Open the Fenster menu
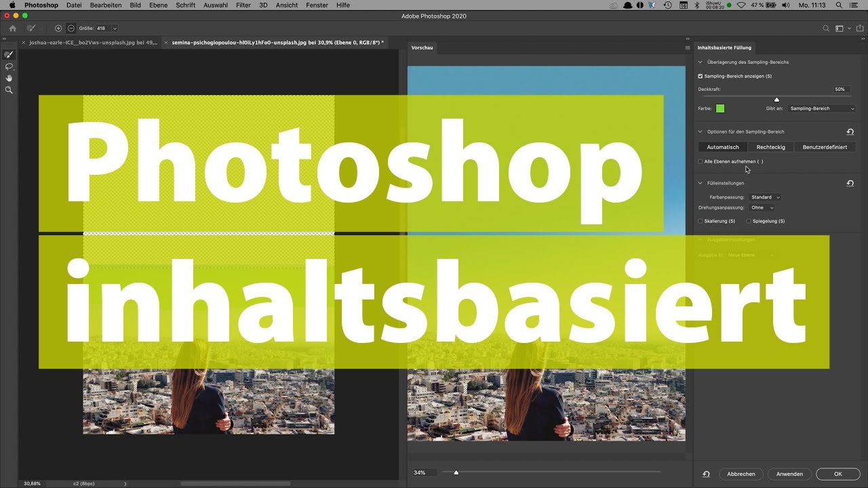868x488 pixels. (x=317, y=5)
